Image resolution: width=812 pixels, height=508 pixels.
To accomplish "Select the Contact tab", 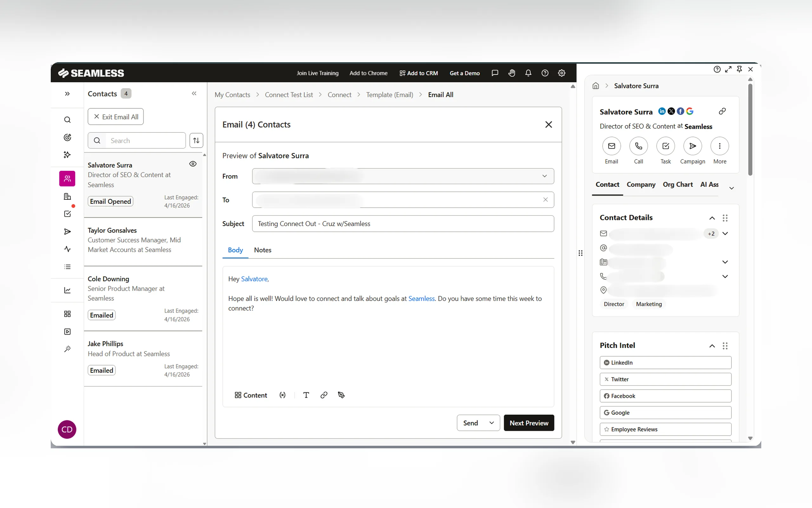I will click(x=607, y=184).
